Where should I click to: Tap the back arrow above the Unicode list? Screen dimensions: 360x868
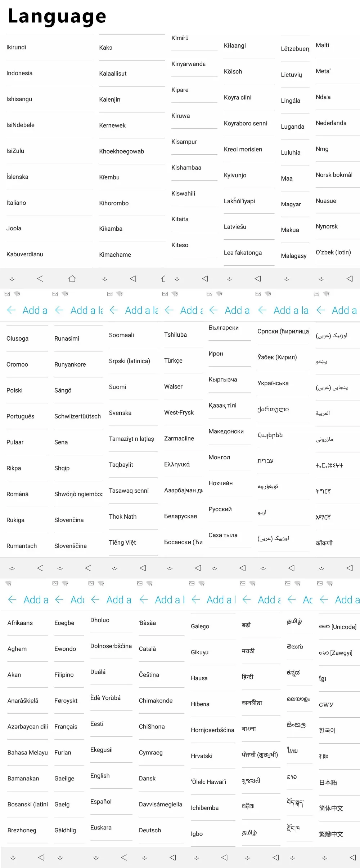click(324, 600)
